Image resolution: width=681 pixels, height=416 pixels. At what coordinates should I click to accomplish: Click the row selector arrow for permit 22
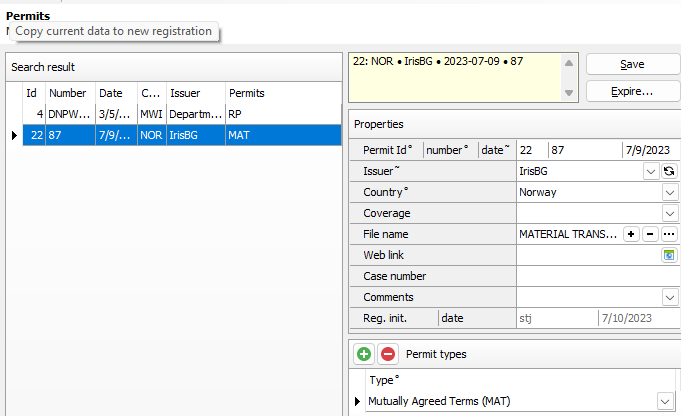[x=14, y=135]
